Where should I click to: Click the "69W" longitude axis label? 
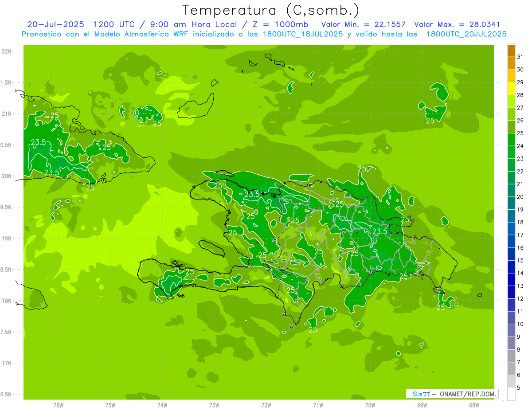pyautogui.click(x=422, y=405)
